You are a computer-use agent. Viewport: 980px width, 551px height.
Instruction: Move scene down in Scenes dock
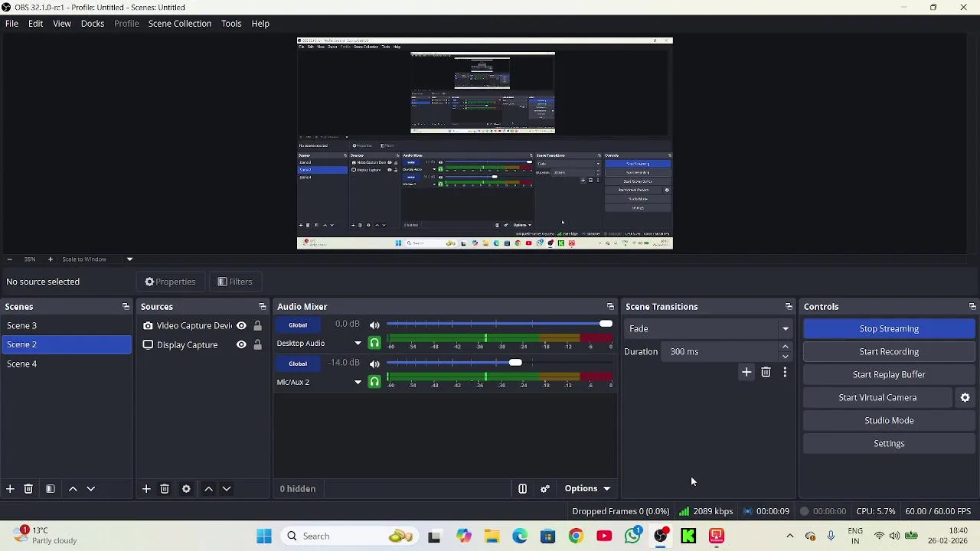coord(90,488)
